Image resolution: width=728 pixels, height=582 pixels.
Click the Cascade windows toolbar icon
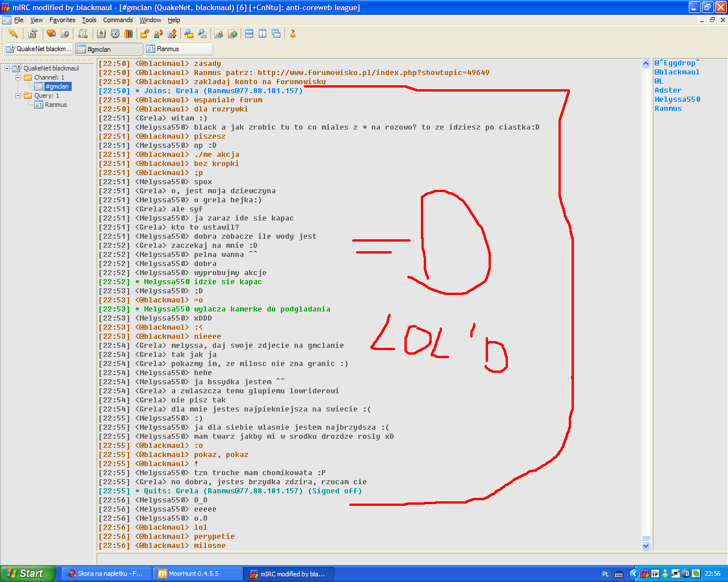[276, 34]
